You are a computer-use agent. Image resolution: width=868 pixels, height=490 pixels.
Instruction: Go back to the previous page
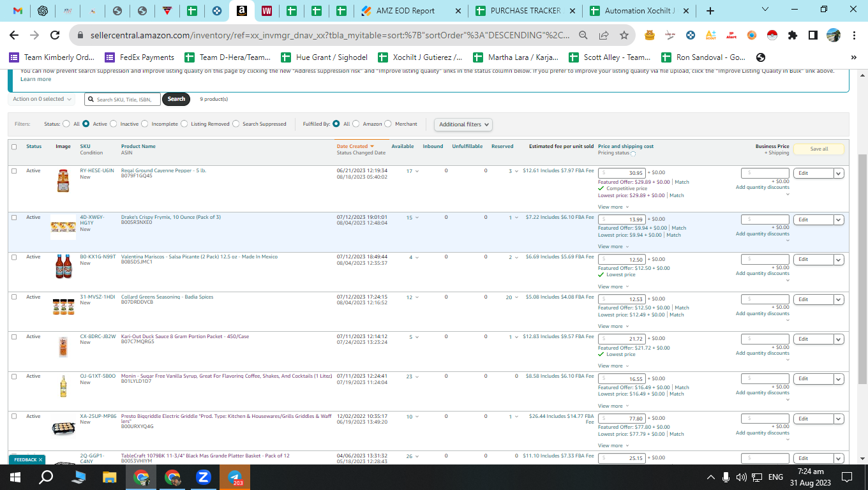[14, 36]
